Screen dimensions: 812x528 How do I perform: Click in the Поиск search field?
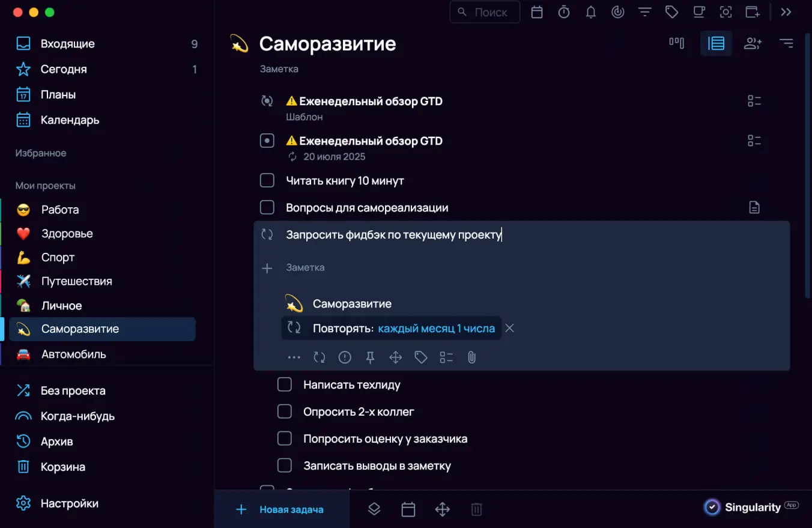click(485, 12)
